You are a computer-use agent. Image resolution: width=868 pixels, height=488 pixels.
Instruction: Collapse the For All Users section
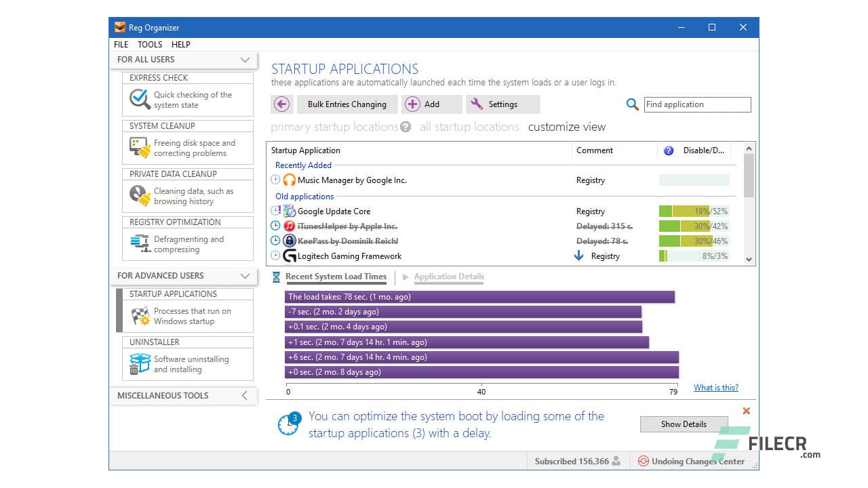(x=245, y=60)
